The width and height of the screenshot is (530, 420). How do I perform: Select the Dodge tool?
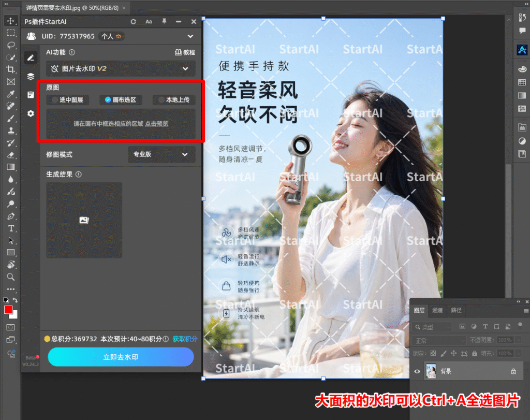coord(10,204)
